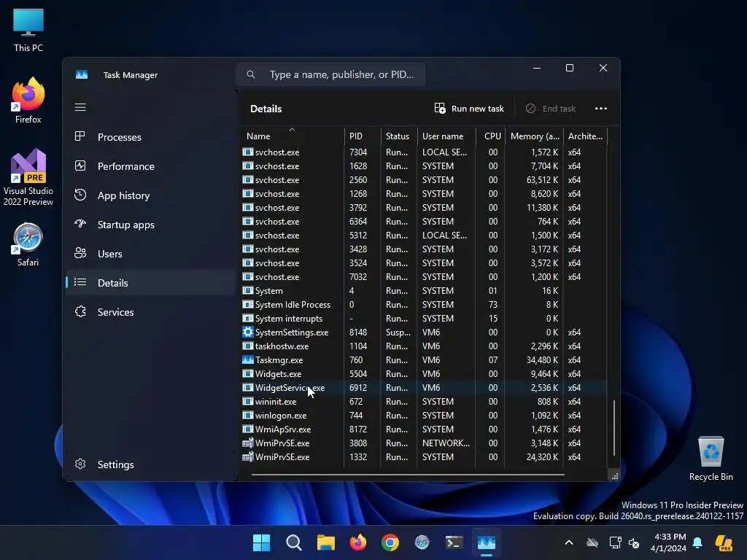Select the System interrupts row
Viewport: 747px width, 560px height.
click(424, 318)
